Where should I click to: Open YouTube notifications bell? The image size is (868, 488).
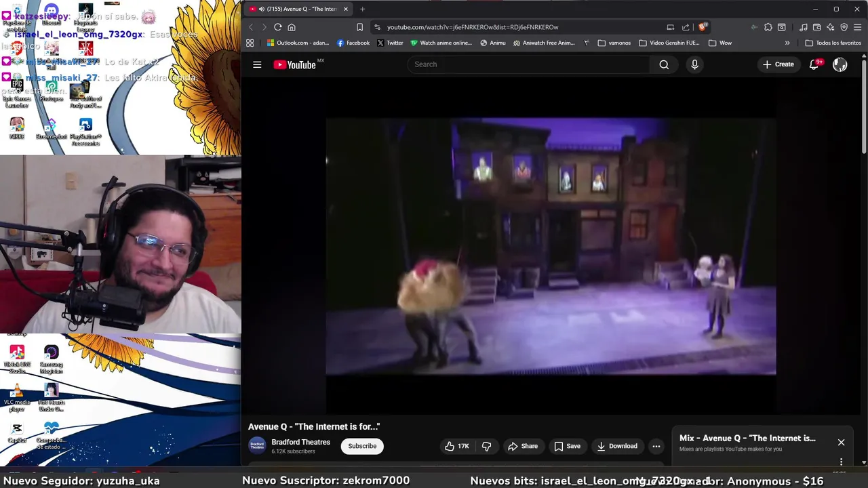[x=814, y=64]
